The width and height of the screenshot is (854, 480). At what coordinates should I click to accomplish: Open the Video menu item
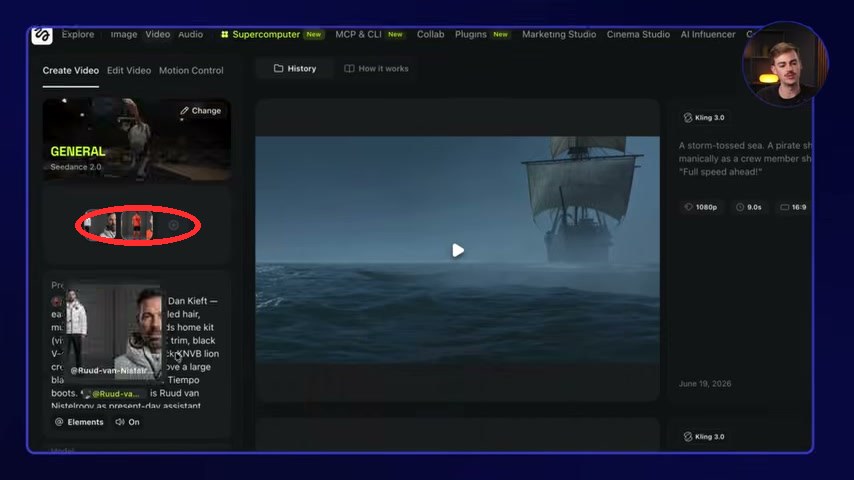click(x=157, y=34)
